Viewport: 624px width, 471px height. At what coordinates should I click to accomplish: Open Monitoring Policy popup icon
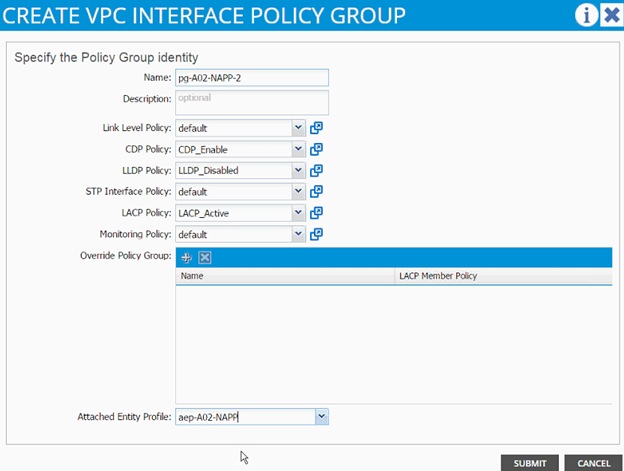pos(316,234)
